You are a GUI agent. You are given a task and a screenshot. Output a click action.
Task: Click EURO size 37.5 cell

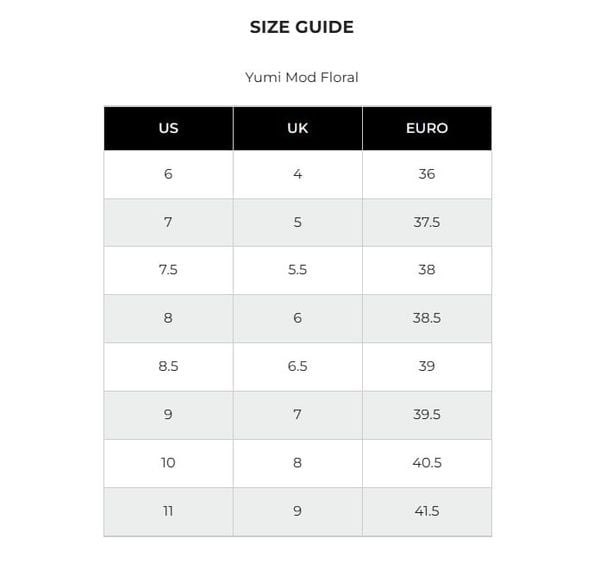pos(427,222)
